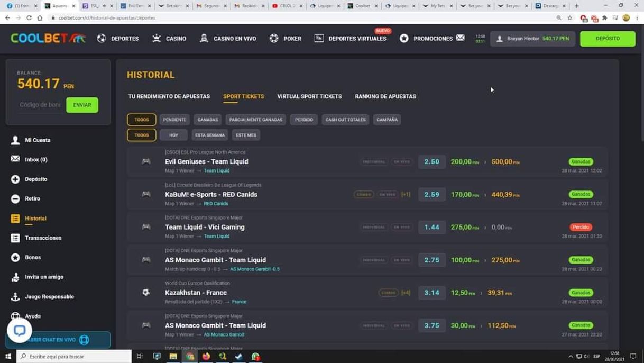The width and height of the screenshot is (644, 363).
Task: Expand the [+4] combo on Kazakhstan row
Action: coord(406,293)
